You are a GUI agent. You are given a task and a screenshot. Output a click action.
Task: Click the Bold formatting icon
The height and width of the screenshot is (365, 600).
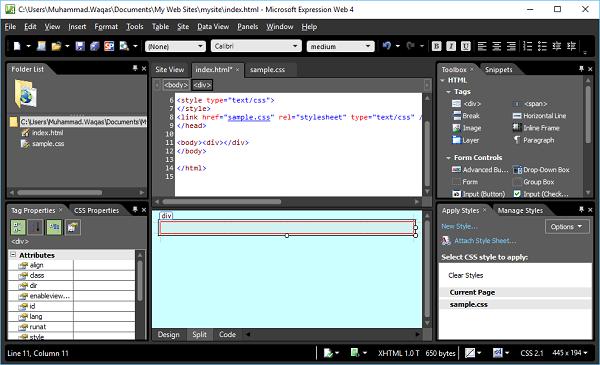(x=436, y=46)
